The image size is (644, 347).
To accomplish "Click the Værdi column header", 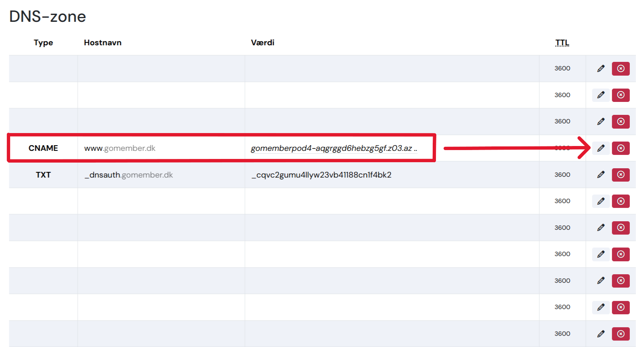I will 263,42.
